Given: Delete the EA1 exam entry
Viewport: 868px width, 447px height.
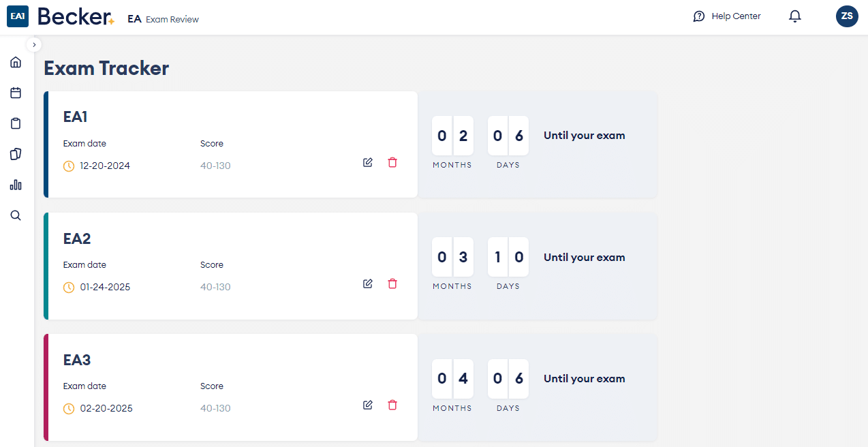Looking at the screenshot, I should tap(392, 162).
